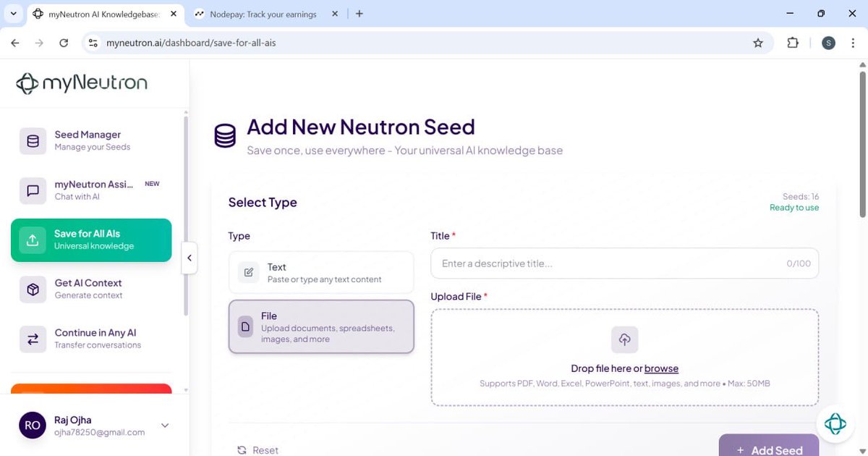Choose the File seed type
The width and height of the screenshot is (868, 456).
point(321,326)
